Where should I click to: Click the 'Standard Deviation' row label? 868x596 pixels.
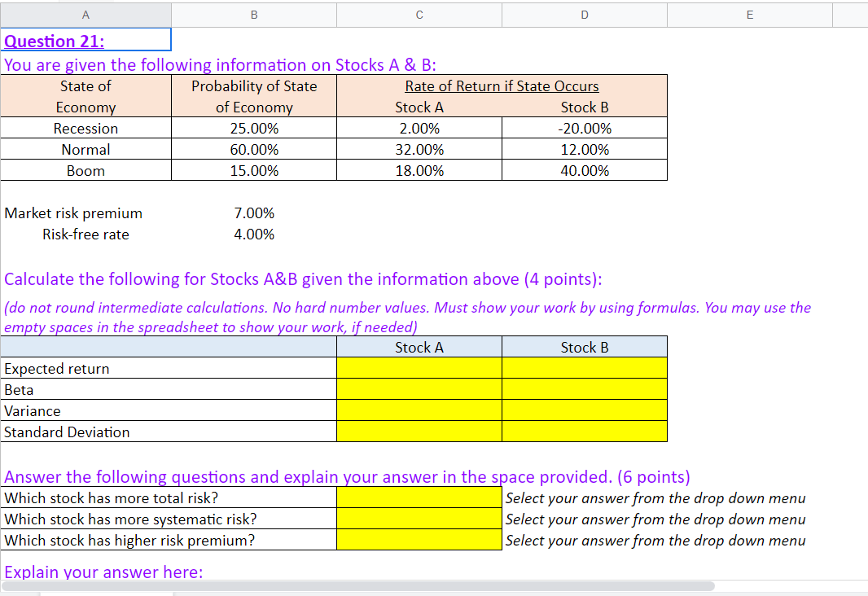tap(169, 431)
